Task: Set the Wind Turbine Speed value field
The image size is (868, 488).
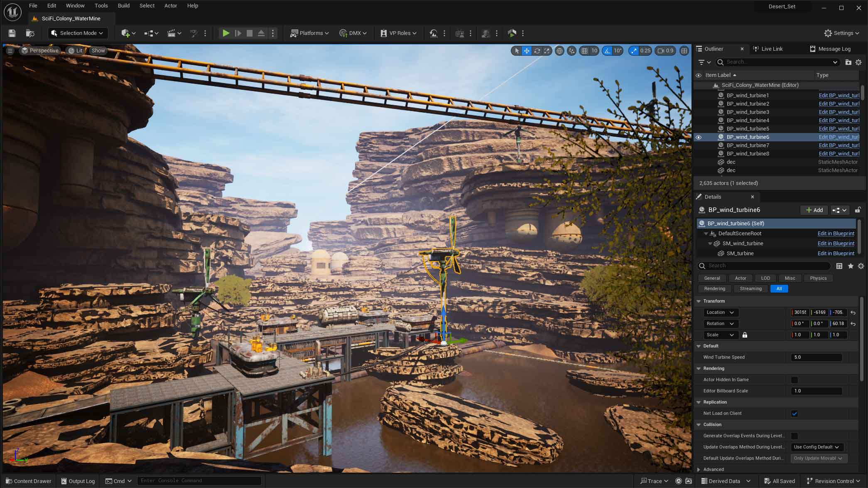Action: point(815,357)
